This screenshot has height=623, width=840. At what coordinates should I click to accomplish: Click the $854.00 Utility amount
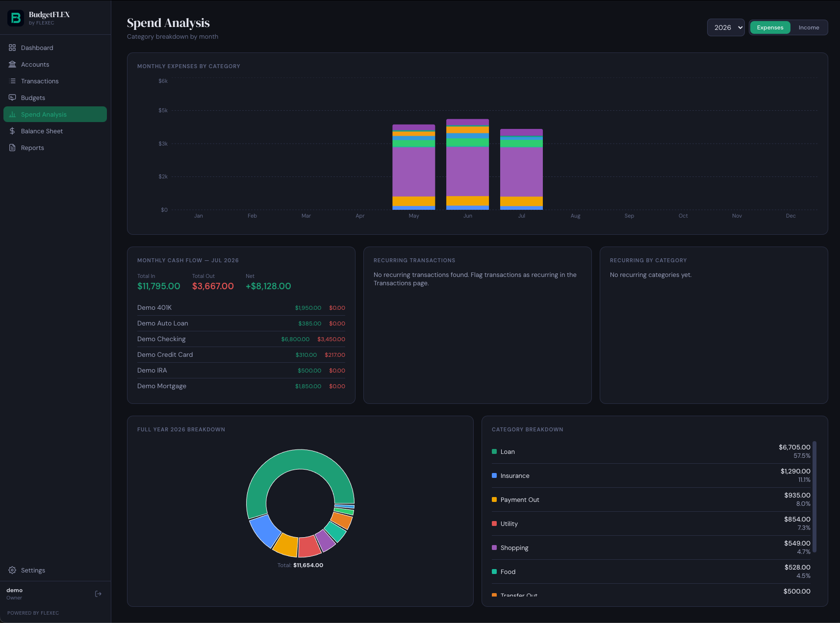coord(797,519)
